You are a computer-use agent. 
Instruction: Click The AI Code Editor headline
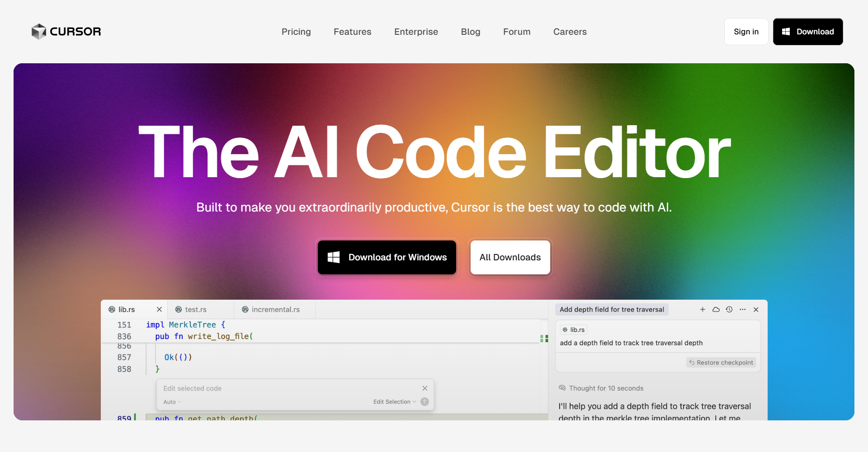[x=434, y=152]
